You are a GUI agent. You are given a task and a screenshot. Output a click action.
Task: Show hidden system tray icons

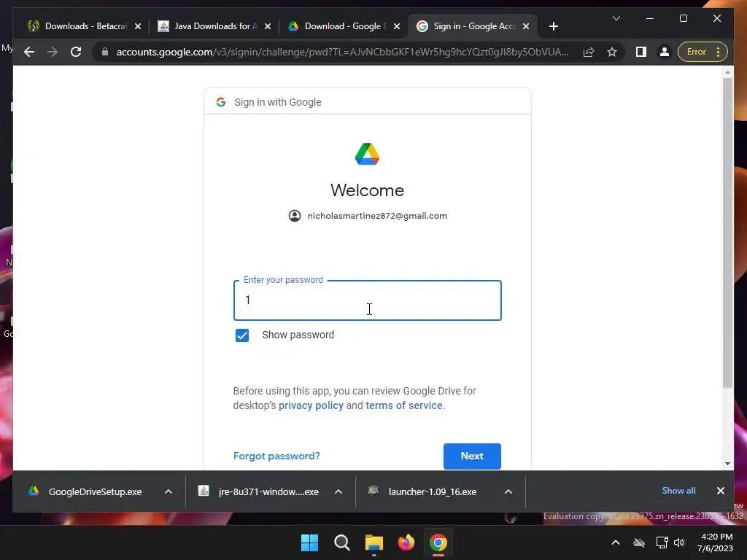coord(616,542)
